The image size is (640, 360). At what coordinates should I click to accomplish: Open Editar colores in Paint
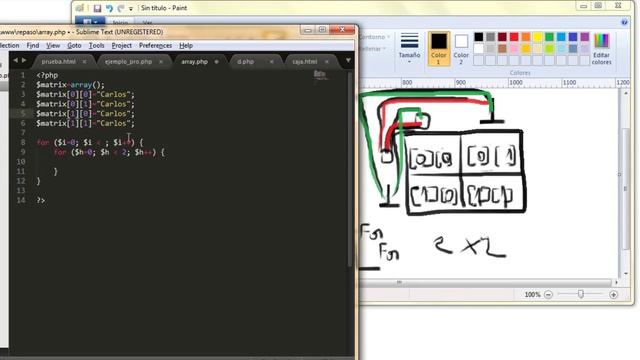pos(602,48)
